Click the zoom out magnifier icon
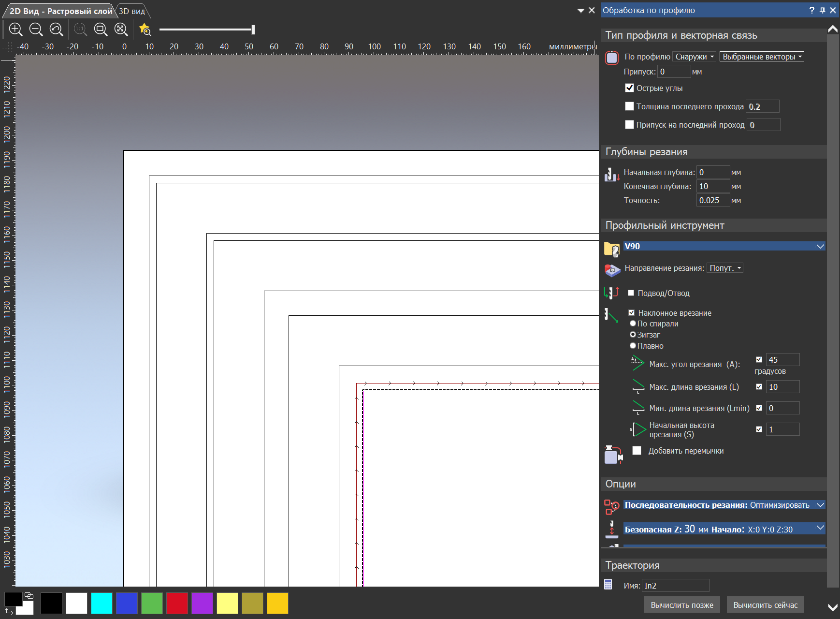The height and width of the screenshot is (619, 840). coord(36,29)
